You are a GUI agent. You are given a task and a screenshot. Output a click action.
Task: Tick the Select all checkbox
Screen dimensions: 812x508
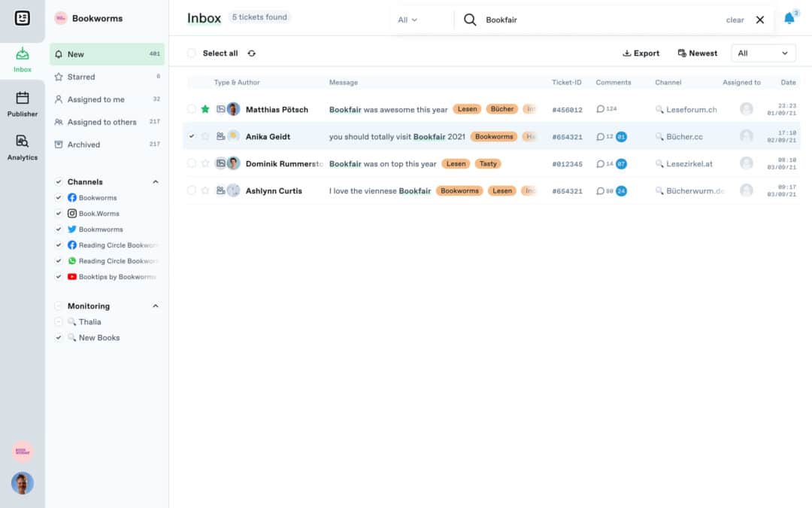192,53
